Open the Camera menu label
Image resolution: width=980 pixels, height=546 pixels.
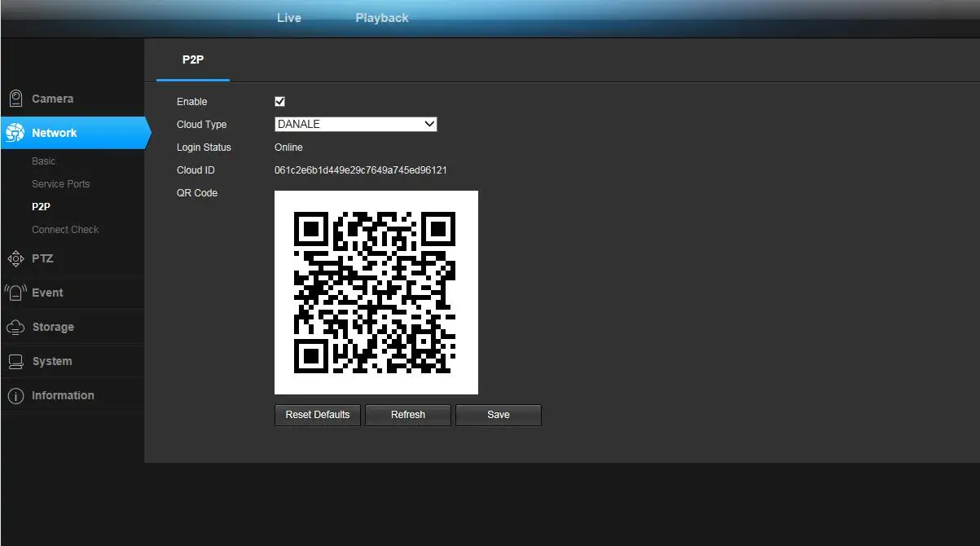tap(53, 99)
